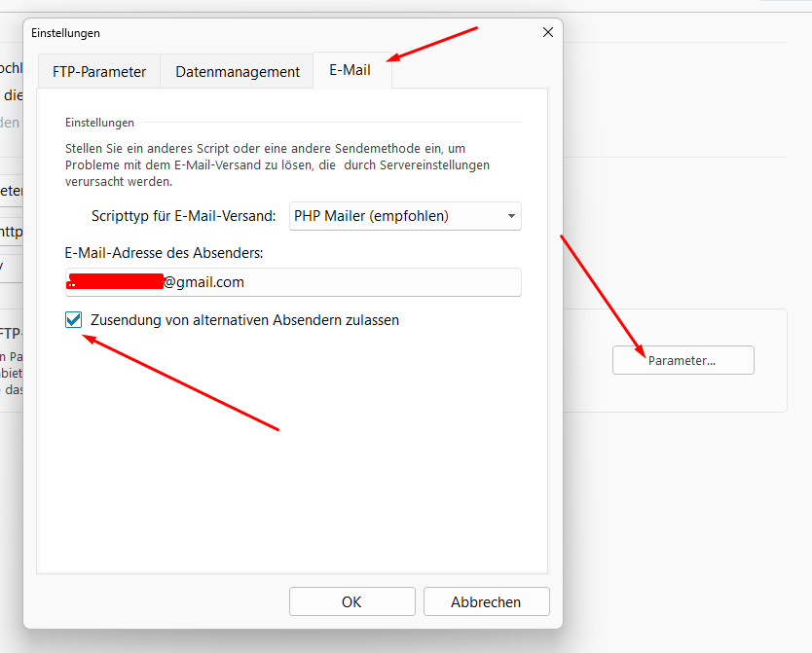Click the 'Zusendung von alternativen Absendern zulassen' label
Screen dimensions: 812x653
coord(244,319)
